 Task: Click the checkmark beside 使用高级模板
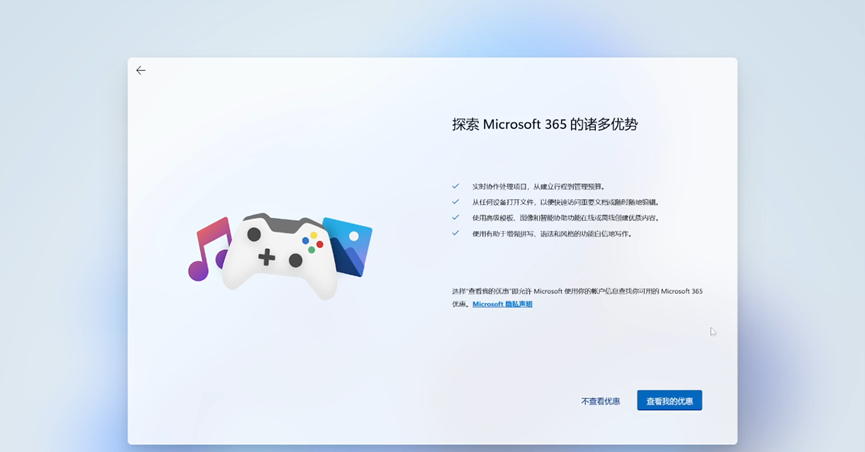(456, 217)
